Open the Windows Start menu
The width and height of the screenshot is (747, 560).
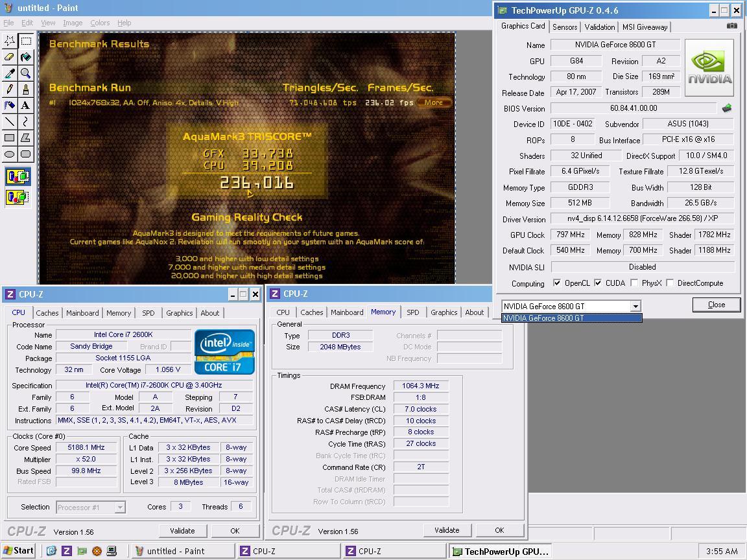click(19, 551)
